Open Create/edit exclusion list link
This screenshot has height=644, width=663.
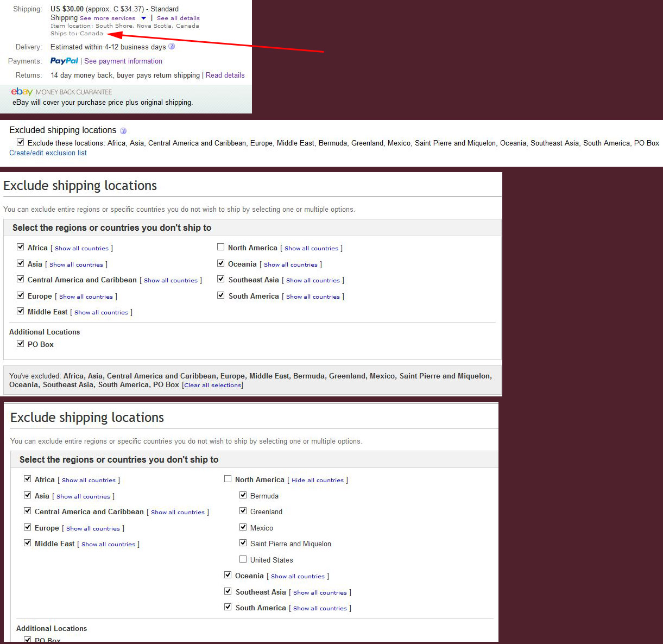48,153
